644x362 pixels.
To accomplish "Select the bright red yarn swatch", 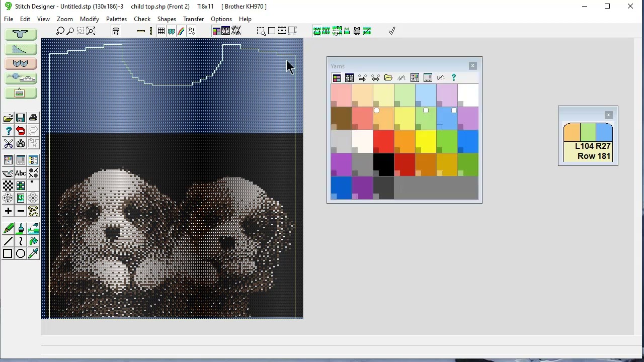I will coord(383,141).
